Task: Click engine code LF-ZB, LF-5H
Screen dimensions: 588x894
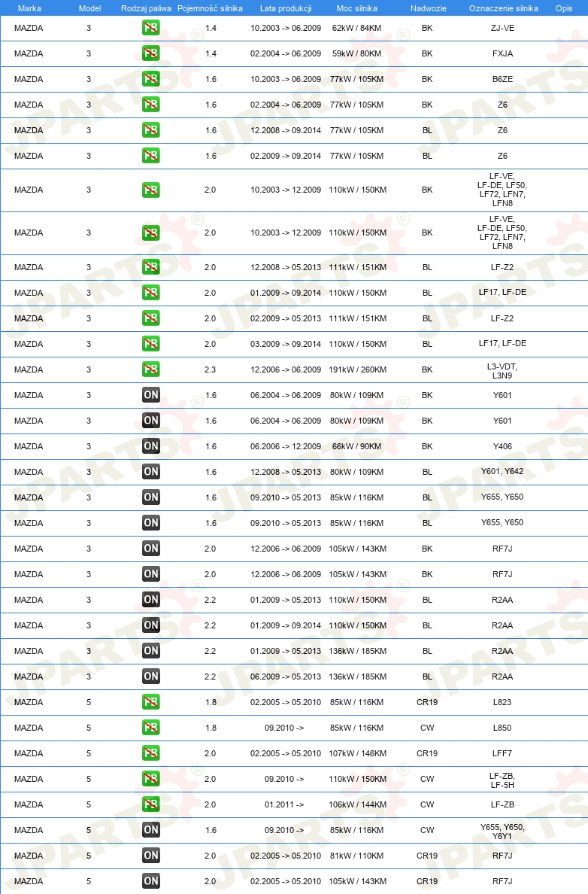Action: pos(502,780)
